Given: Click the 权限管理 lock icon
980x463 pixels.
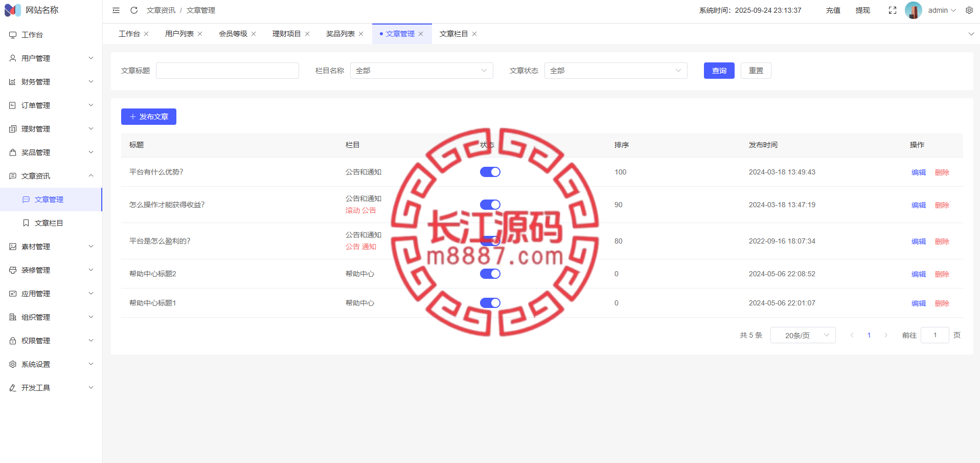Looking at the screenshot, I should (13, 341).
